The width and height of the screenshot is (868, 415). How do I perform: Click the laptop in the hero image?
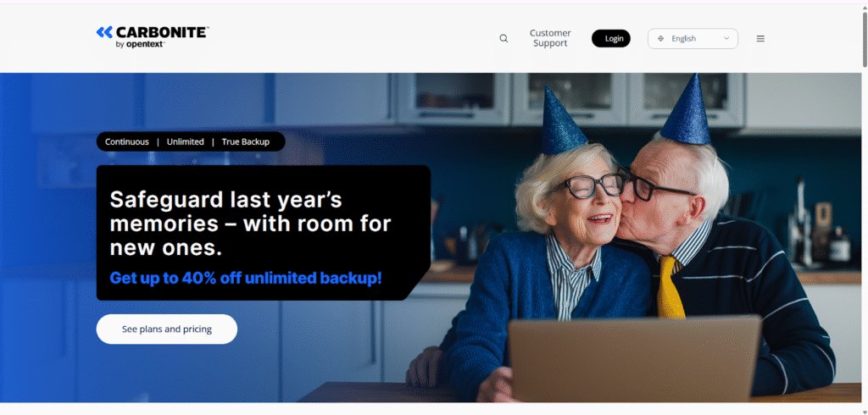coord(634,358)
